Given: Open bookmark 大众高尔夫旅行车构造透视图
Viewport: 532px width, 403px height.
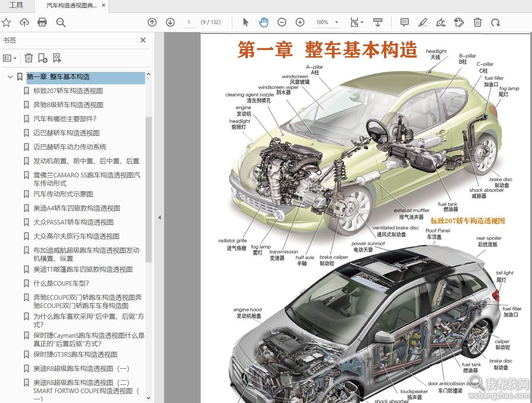Looking at the screenshot, I should click(76, 236).
